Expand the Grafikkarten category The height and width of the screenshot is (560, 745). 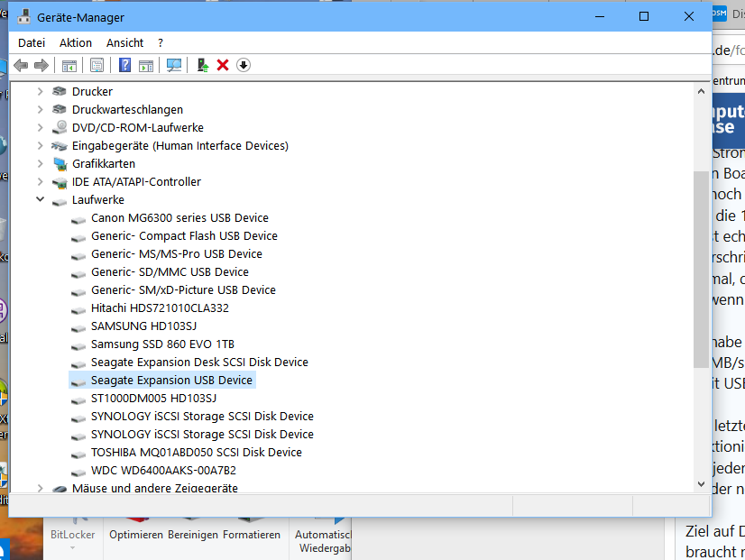click(x=41, y=163)
